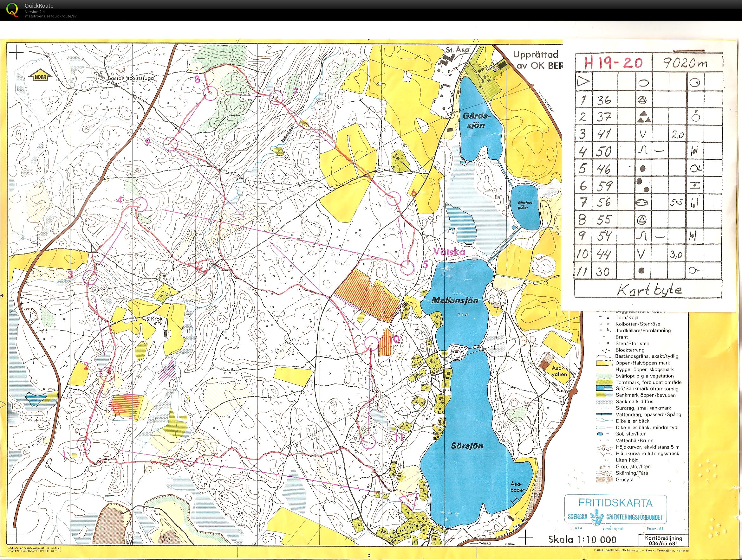Click code "30" in control row 11
This screenshot has width=742, height=560.
603,271
